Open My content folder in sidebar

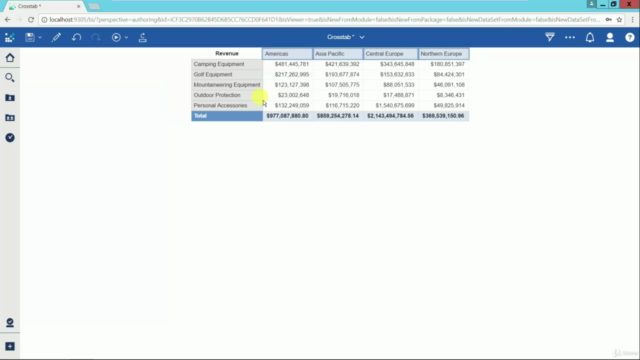click(x=10, y=98)
